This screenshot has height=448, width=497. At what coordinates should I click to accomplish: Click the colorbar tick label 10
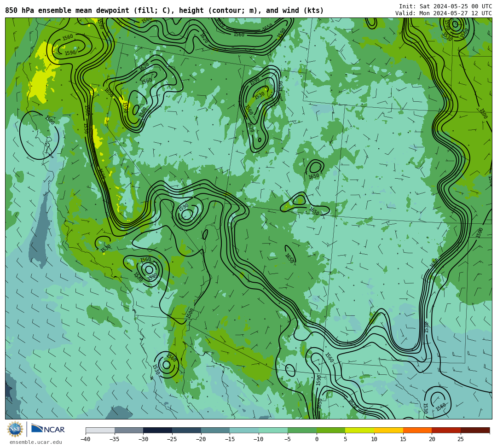374,439
